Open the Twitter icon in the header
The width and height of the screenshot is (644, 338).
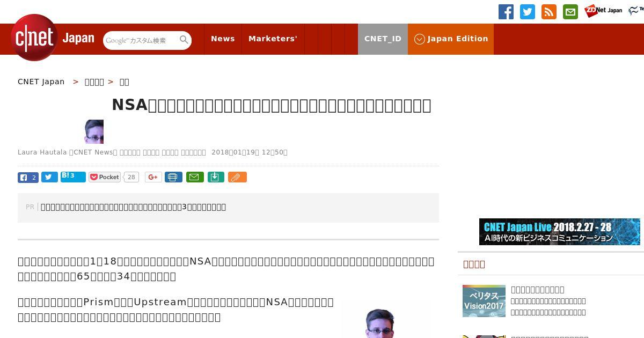(x=528, y=12)
